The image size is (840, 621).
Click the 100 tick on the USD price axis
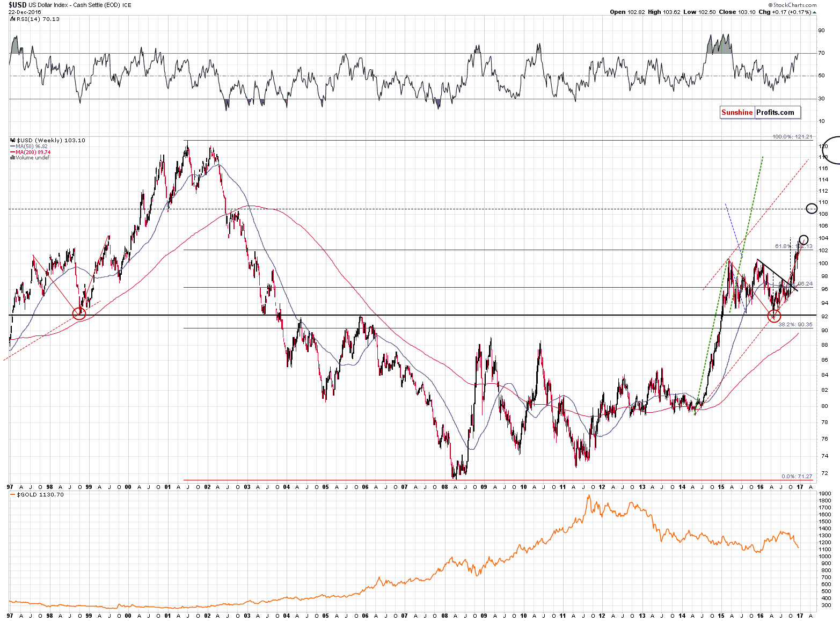coord(823,264)
